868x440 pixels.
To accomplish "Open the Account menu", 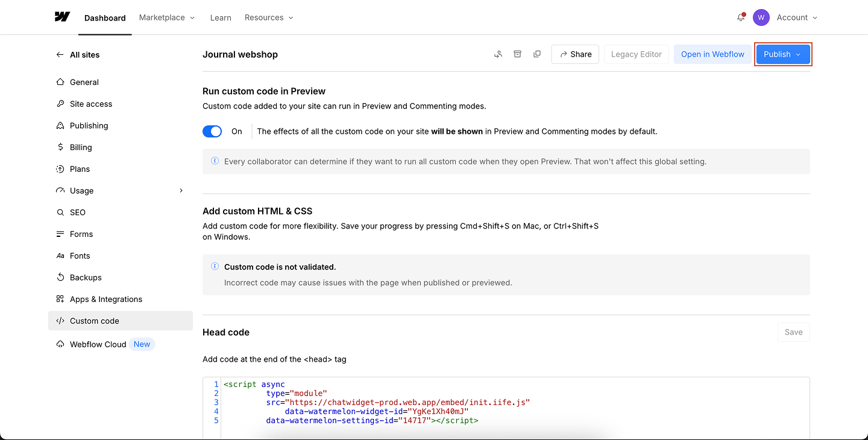I will click(797, 17).
